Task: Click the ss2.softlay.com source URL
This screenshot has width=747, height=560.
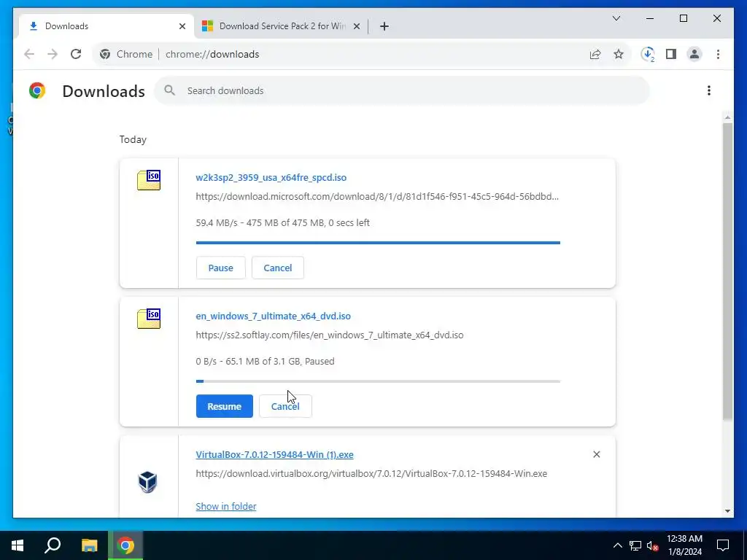Action: pos(330,335)
